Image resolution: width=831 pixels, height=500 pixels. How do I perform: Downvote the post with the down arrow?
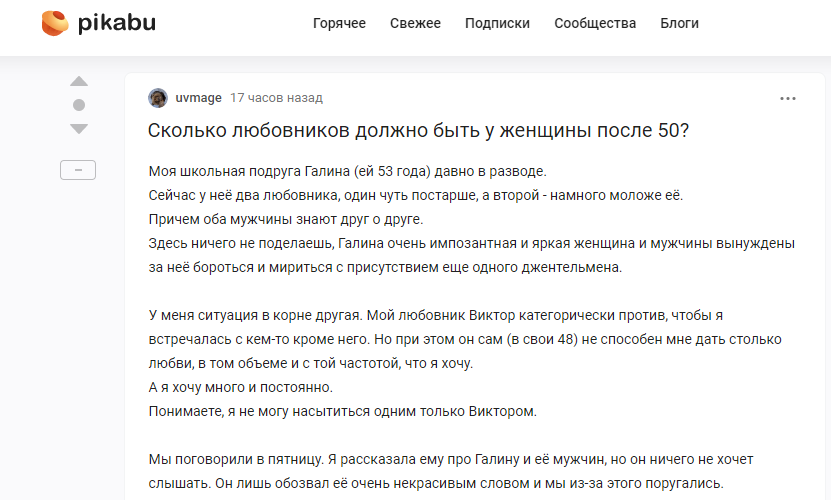point(79,129)
